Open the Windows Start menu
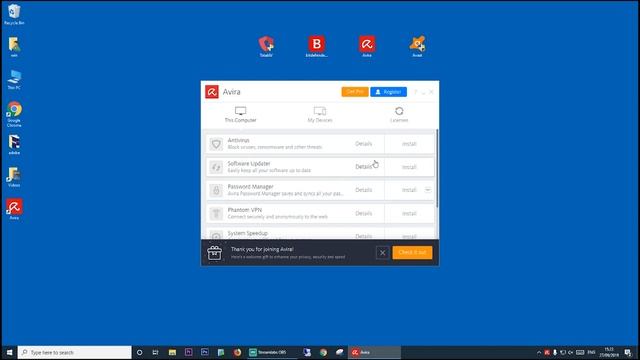 coord(9,352)
